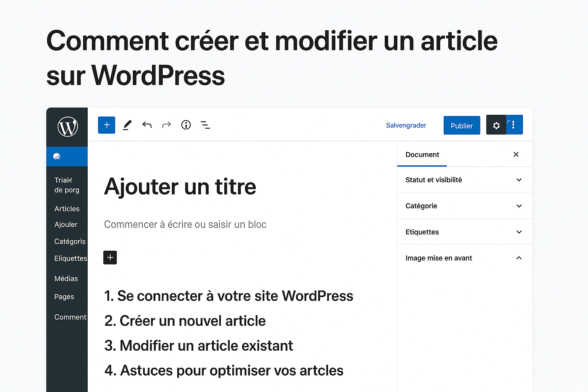The height and width of the screenshot is (392, 588).
Task: Add a block with the inline plus icon
Action: (110, 257)
